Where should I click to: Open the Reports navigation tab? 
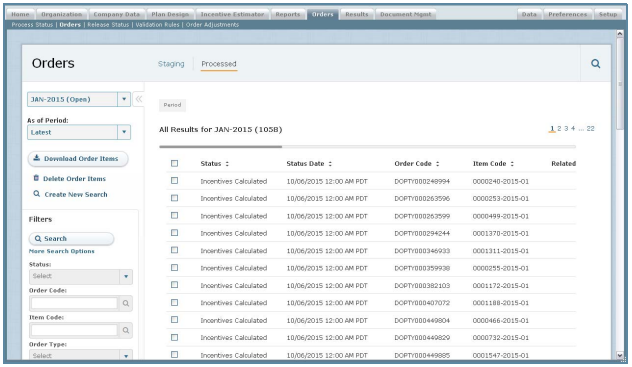click(x=288, y=14)
